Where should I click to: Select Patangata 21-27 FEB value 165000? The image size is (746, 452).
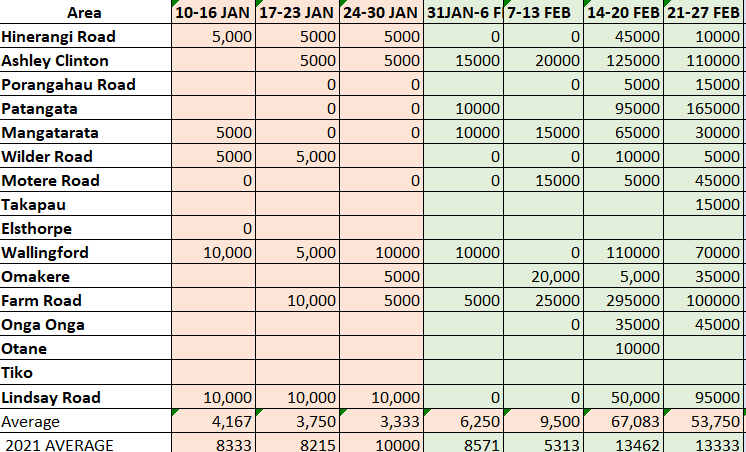[x=705, y=108]
